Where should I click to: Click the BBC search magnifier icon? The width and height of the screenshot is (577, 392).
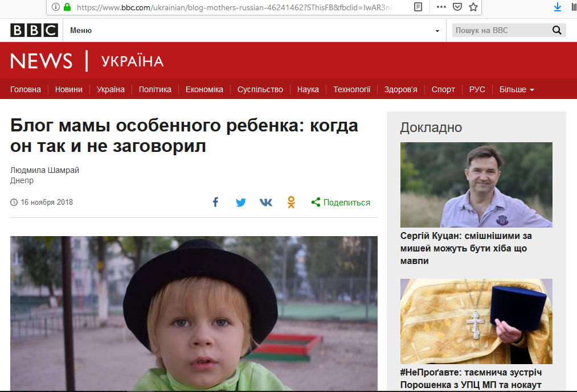(556, 30)
